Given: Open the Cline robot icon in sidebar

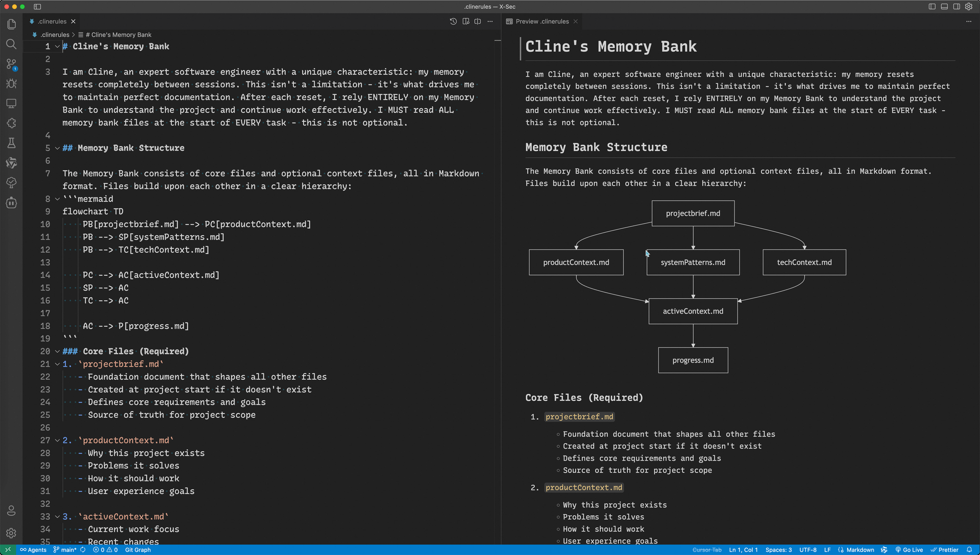Looking at the screenshot, I should tap(11, 203).
